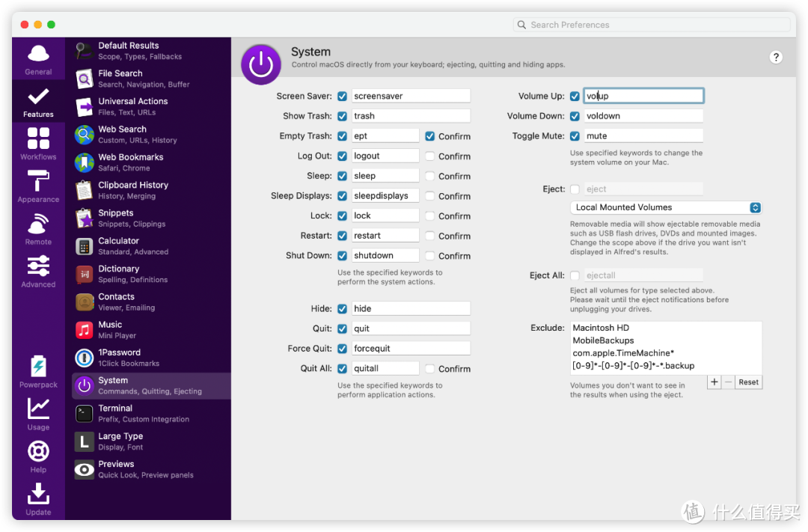The image size is (808, 532).
Task: Enable Confirm for Shut Down
Action: 429,256
